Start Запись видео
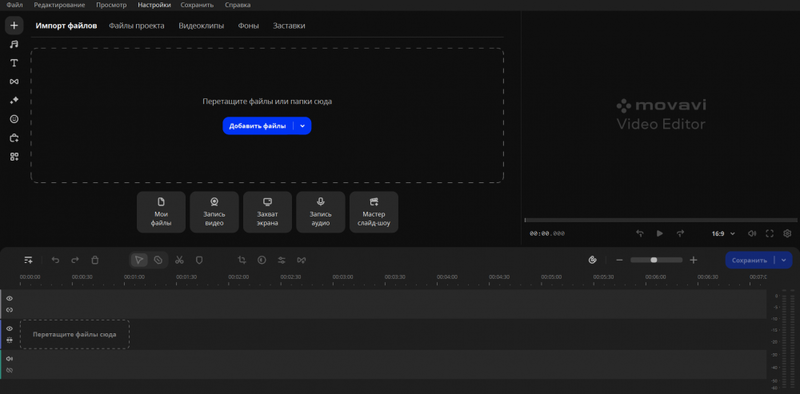 [x=214, y=212]
